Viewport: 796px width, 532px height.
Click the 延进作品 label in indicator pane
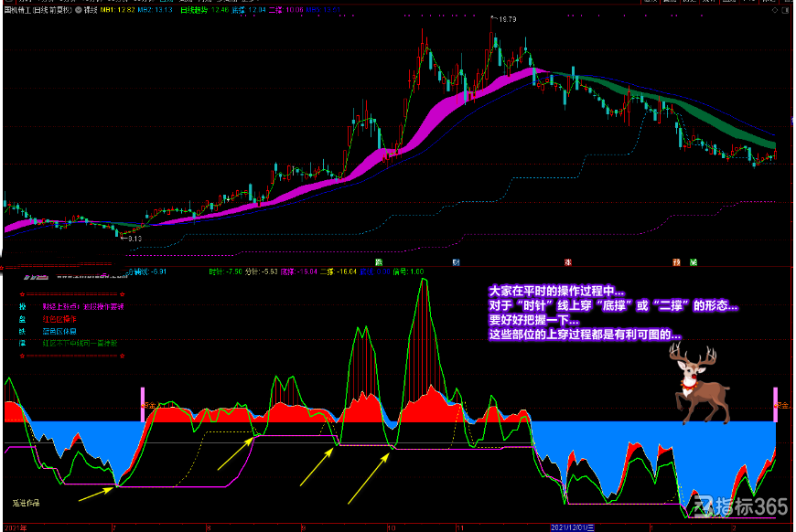coord(26,503)
